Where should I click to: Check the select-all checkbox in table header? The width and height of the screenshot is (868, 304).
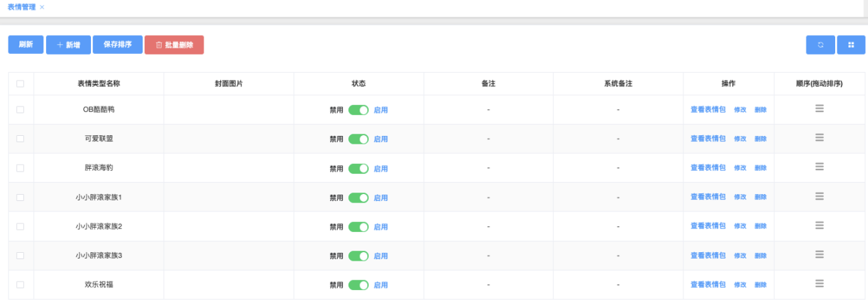(20, 83)
